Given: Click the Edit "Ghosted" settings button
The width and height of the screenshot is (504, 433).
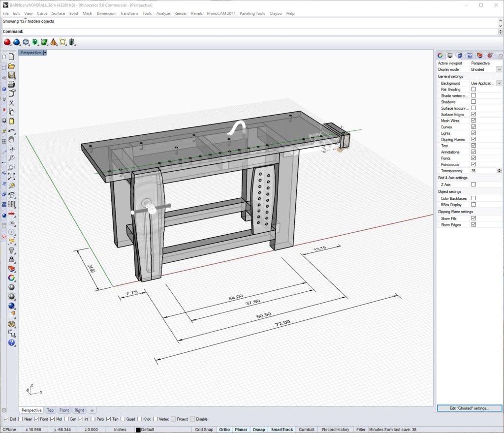Looking at the screenshot, I should (x=469, y=408).
